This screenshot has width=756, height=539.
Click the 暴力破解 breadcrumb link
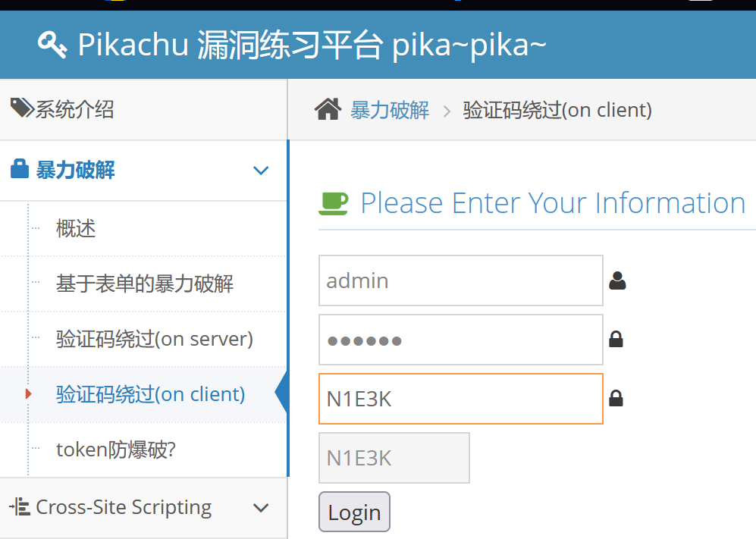click(x=390, y=111)
